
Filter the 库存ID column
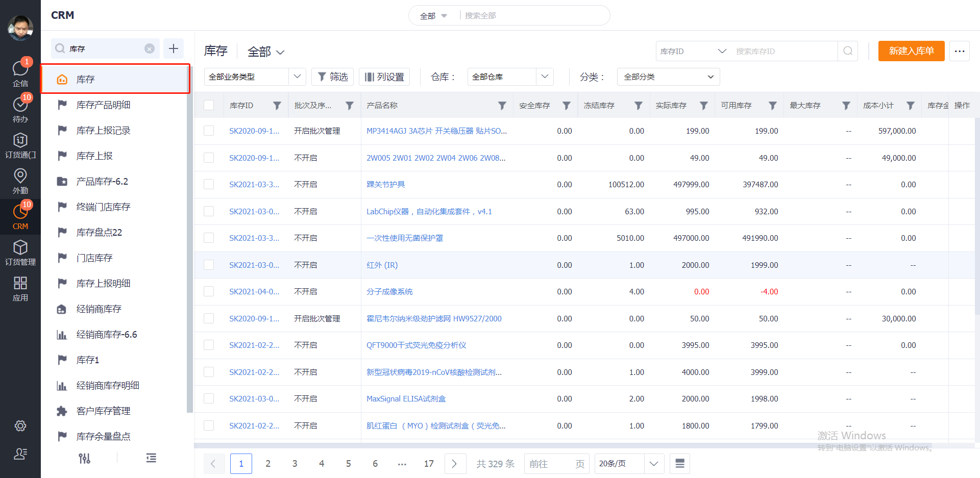[x=277, y=106]
